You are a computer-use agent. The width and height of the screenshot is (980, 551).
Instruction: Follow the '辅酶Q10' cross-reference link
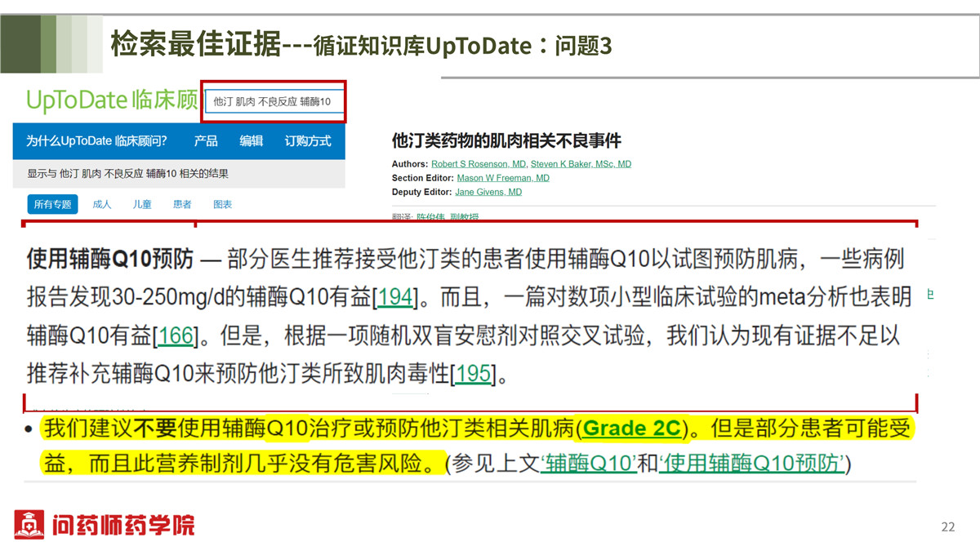pos(589,464)
